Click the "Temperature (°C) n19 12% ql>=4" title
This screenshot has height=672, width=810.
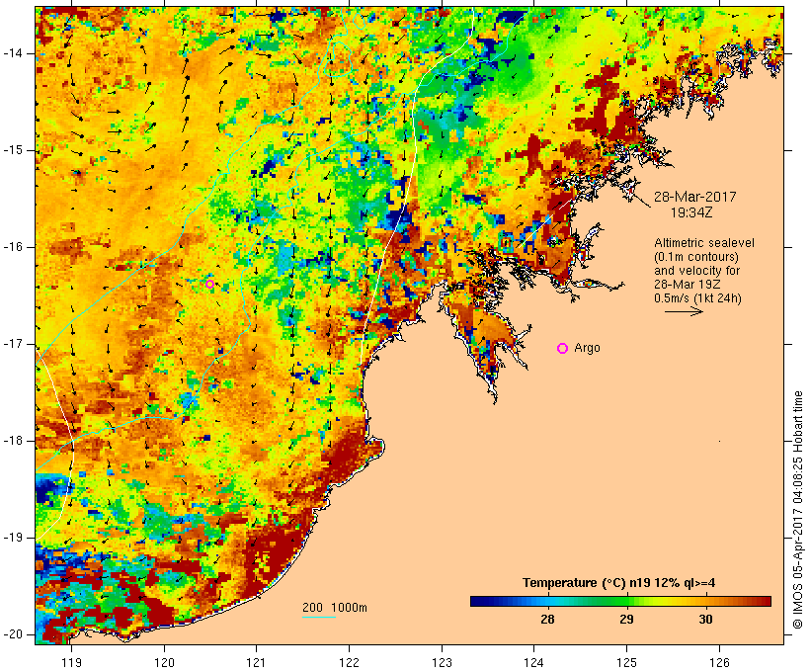pos(619,583)
